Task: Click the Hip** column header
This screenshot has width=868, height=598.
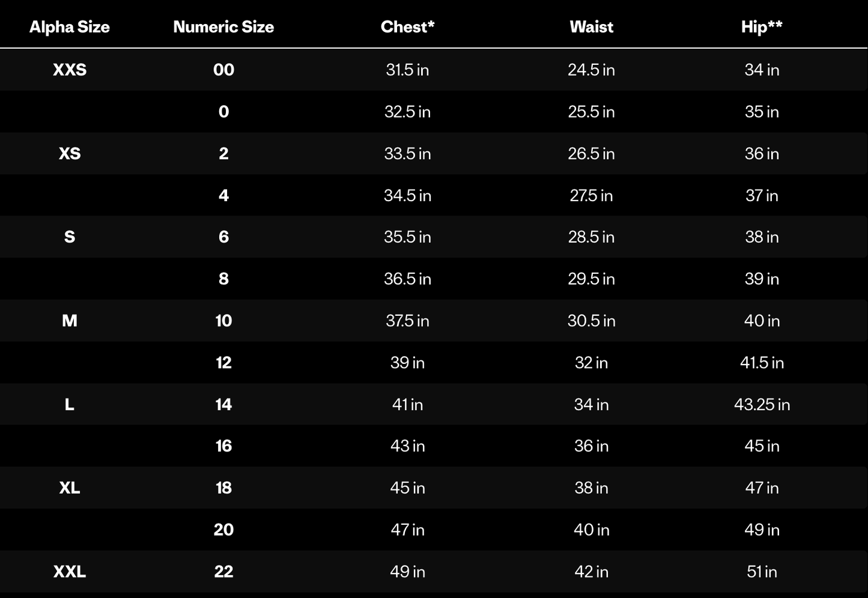Action: tap(762, 27)
